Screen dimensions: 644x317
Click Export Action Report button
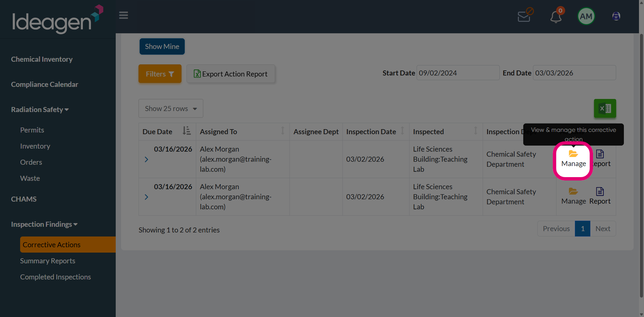(230, 74)
